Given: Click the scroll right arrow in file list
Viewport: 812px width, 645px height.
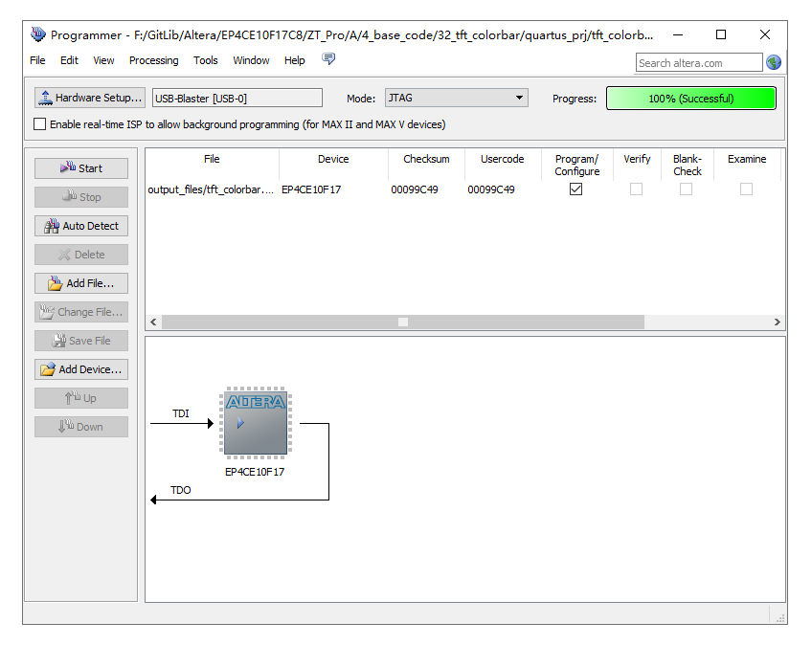Looking at the screenshot, I should coord(777,322).
